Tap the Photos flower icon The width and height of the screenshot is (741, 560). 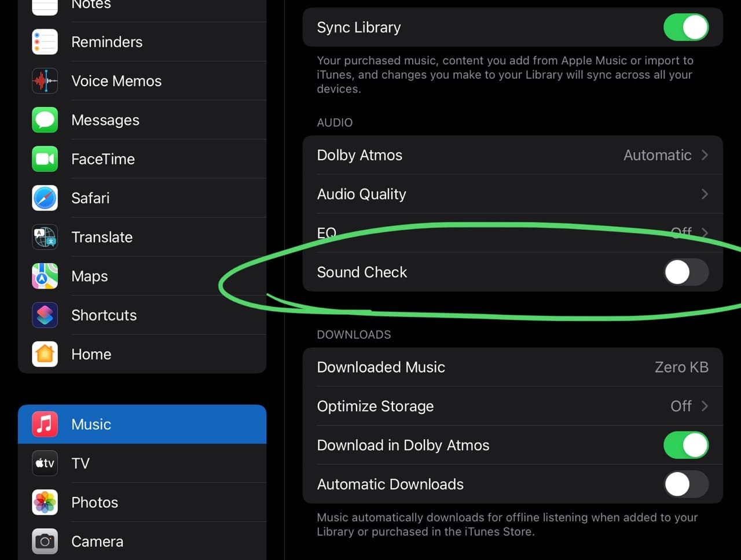45,502
